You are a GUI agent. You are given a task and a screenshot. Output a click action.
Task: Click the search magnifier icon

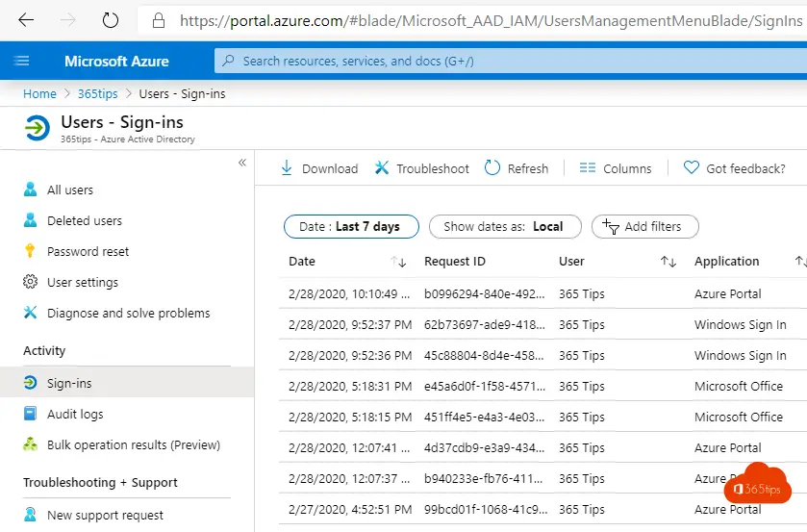pyautogui.click(x=228, y=61)
